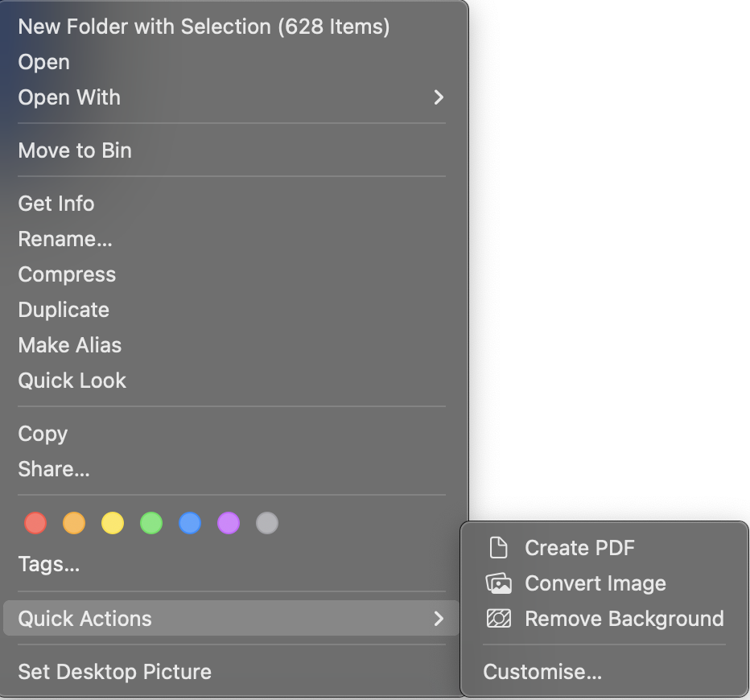Image resolution: width=750 pixels, height=700 pixels.
Task: Apply the purple tag color
Action: coord(229,523)
